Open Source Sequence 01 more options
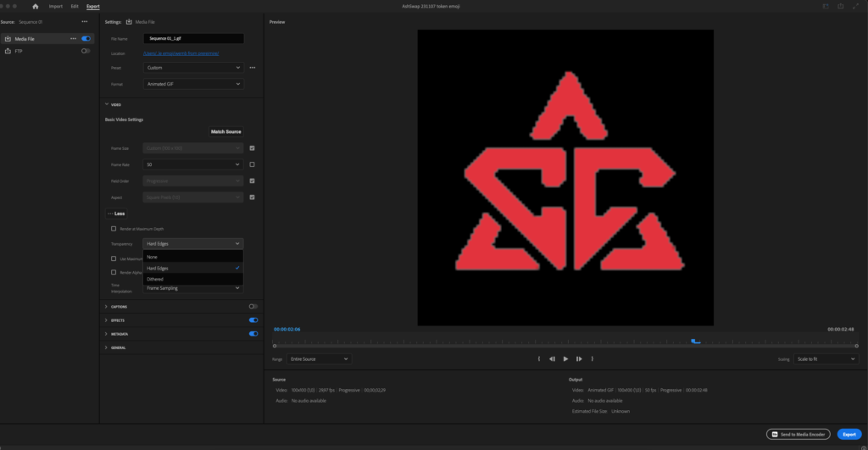Image resolution: width=868 pixels, height=450 pixels. tap(84, 21)
